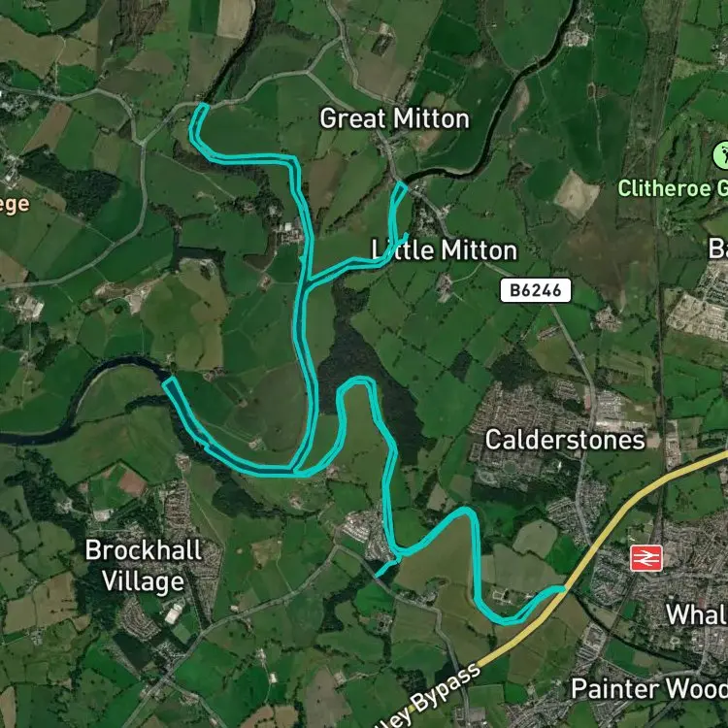The image size is (728, 728).
Task: Click the green Clitheroe golf text label
Action: [673, 188]
